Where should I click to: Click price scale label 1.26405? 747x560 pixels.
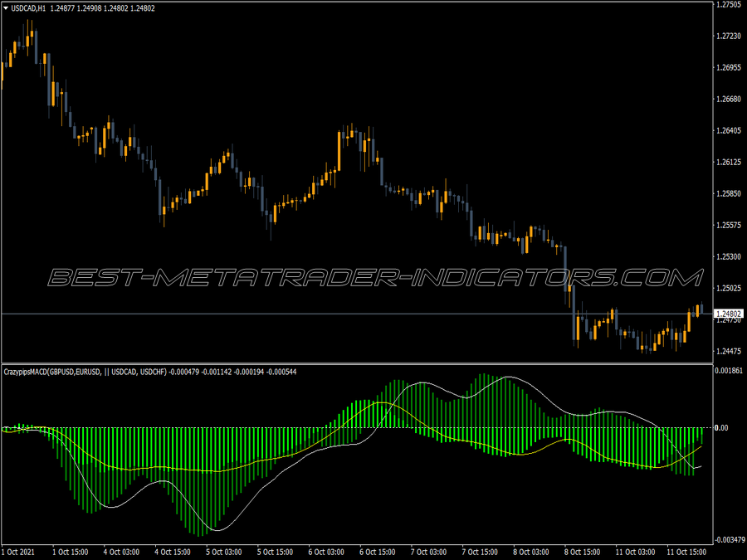click(x=729, y=130)
